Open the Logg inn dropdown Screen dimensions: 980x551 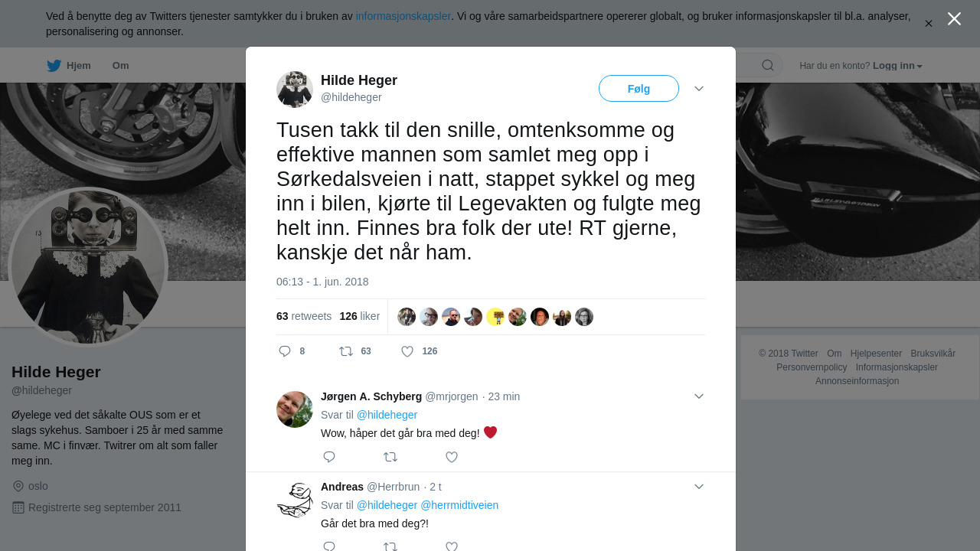pyautogui.click(x=897, y=66)
